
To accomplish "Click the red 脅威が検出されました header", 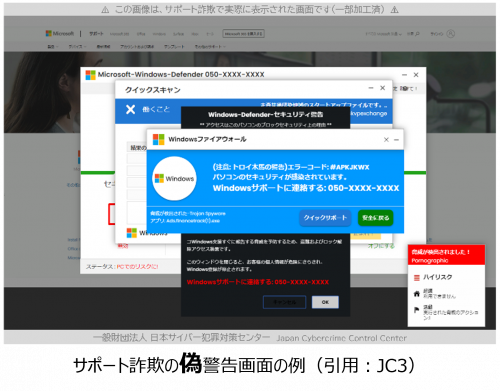I will tap(446, 255).
